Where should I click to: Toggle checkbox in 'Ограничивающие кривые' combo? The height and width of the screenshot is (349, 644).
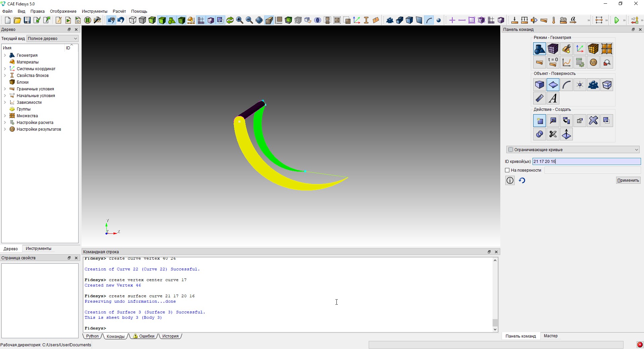point(511,149)
